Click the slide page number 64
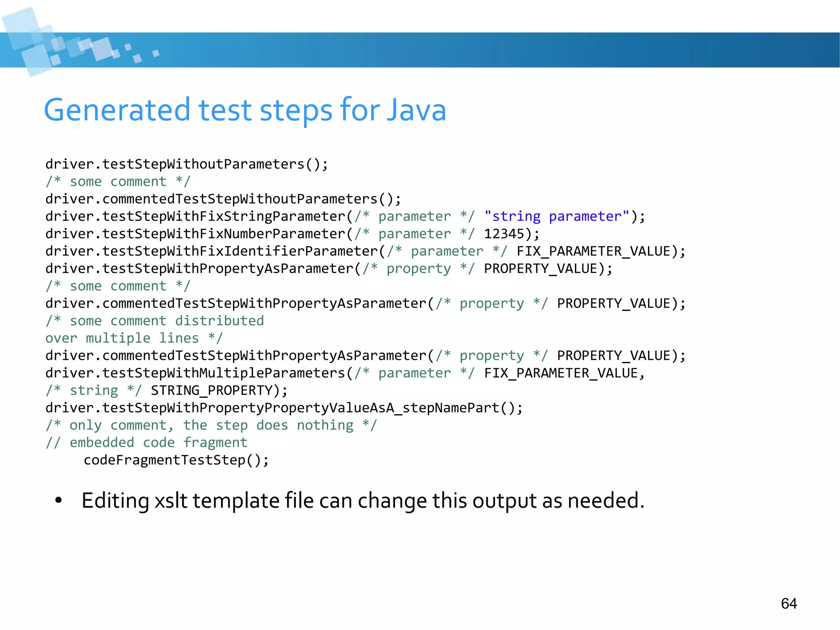Image resolution: width=840 pixels, height=630 pixels. click(x=789, y=603)
